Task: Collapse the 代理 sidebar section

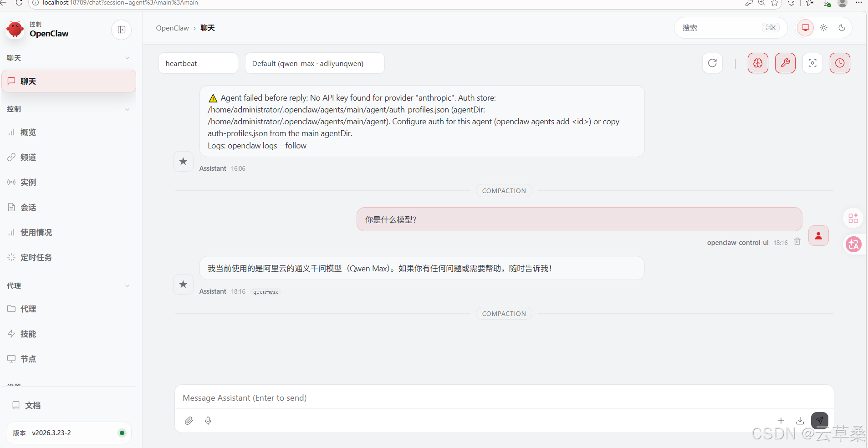Action: (x=127, y=286)
